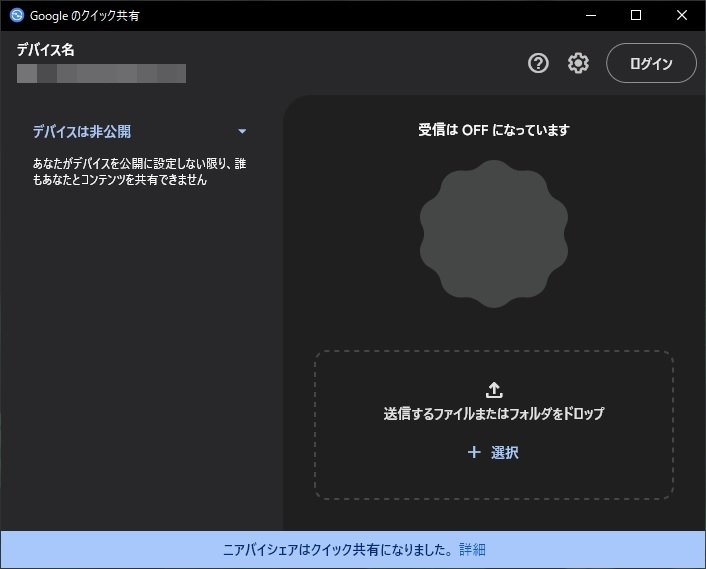Click the ログイン button
The width and height of the screenshot is (706, 569).
[651, 63]
